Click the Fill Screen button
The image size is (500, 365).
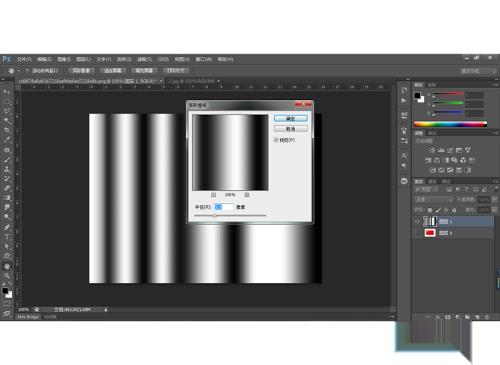[x=144, y=71]
